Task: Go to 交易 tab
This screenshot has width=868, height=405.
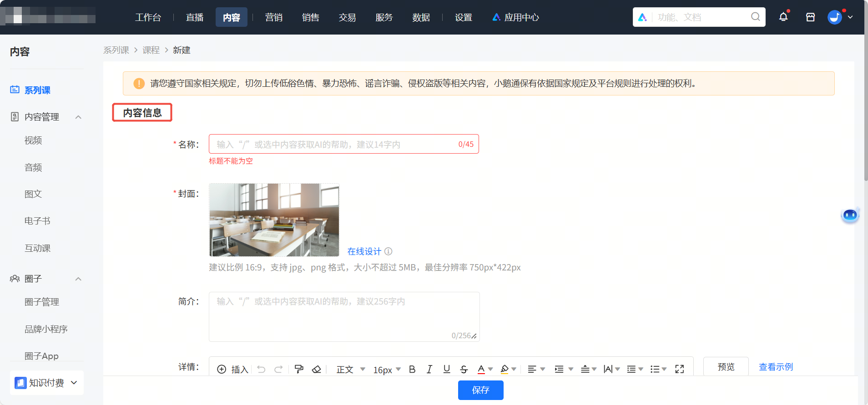Action: coord(348,17)
